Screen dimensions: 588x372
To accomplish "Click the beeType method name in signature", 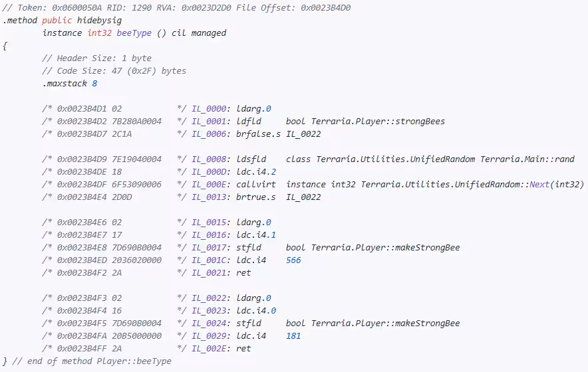I will [x=134, y=33].
